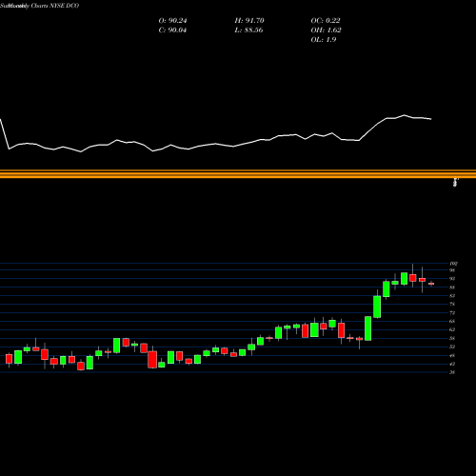Click the 62 price axis label
Screen dimensions: 476x476
(452, 329)
